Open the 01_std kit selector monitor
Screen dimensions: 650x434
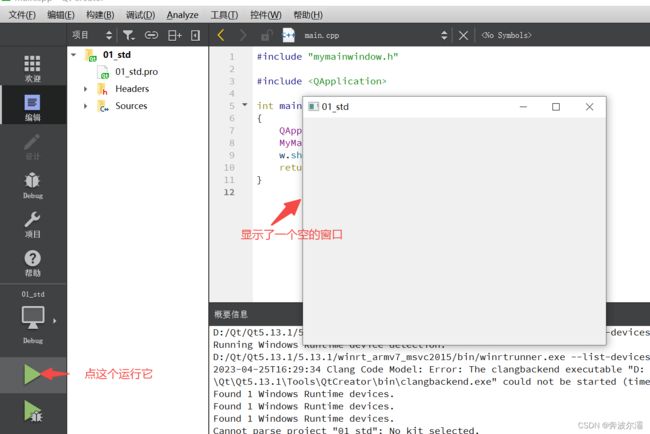point(33,317)
